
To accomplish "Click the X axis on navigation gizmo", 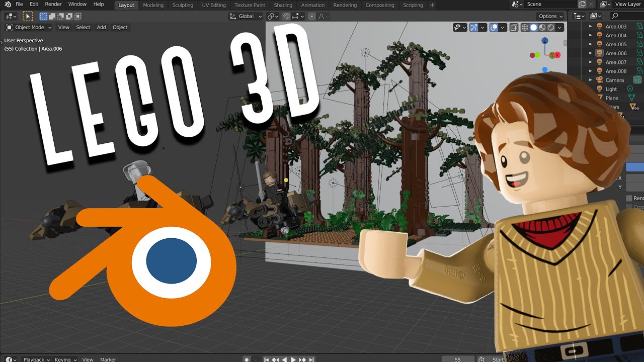I will click(557, 55).
